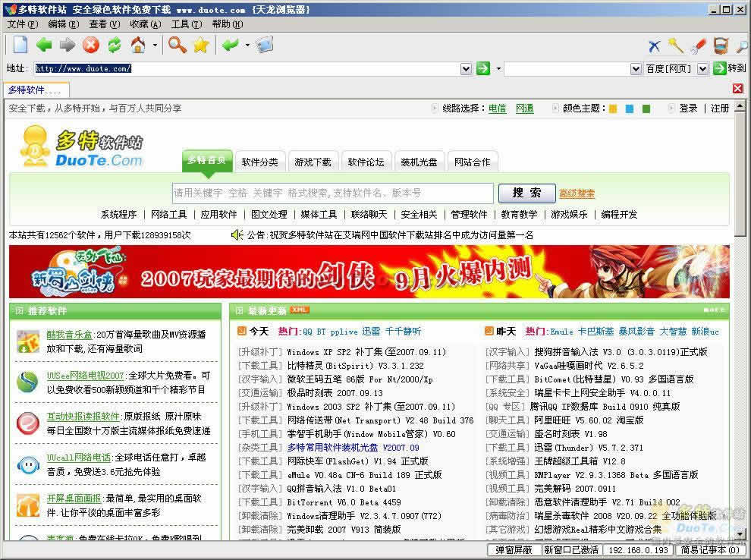
Task: Pick the blue color theme swatch
Action: click(630, 109)
